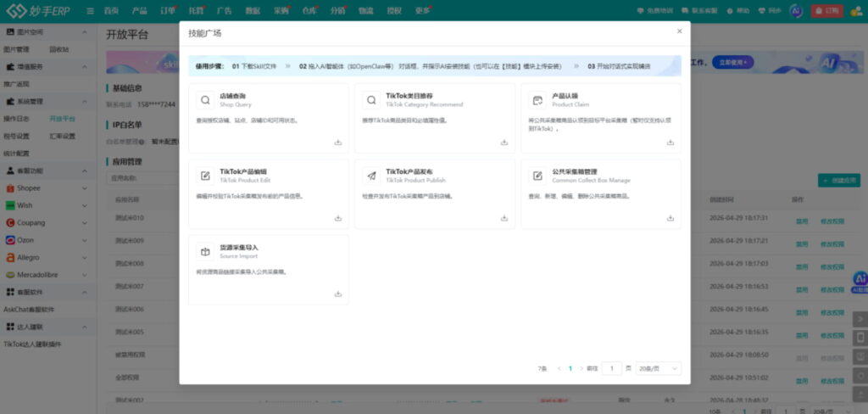The height and width of the screenshot is (414, 868).
Task: Open 更多 in the top navigation
Action: [x=422, y=10]
